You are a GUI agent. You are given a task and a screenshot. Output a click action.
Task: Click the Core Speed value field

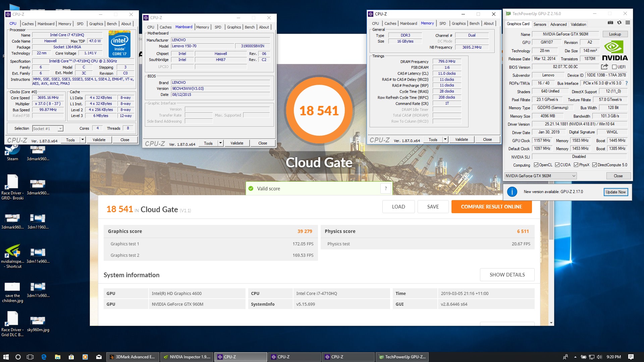click(48, 98)
